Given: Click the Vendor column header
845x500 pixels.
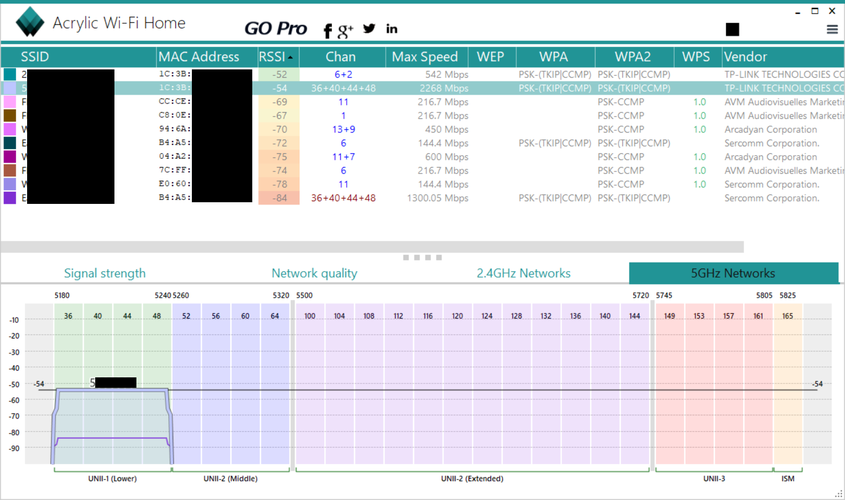Looking at the screenshot, I should coord(745,57).
